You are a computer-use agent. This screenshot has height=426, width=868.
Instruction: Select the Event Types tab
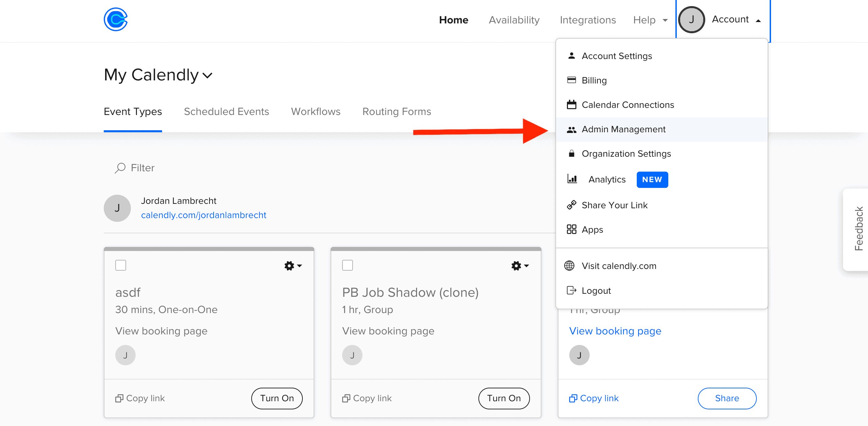point(133,112)
